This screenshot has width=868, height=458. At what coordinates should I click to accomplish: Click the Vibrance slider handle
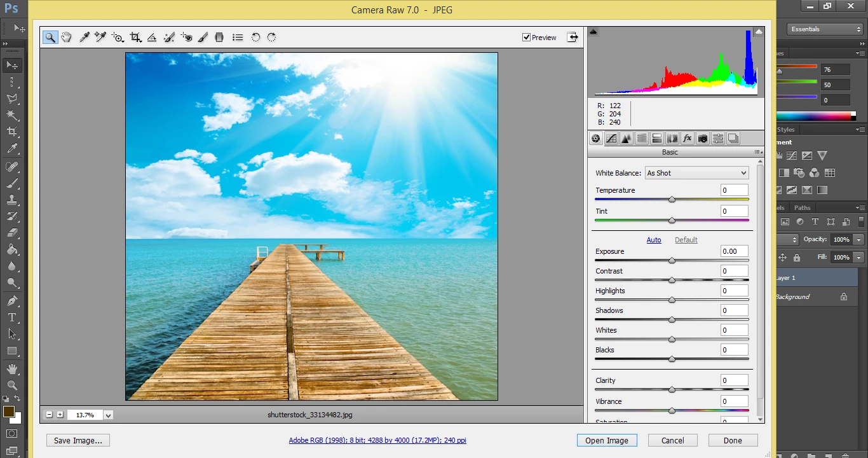point(672,411)
